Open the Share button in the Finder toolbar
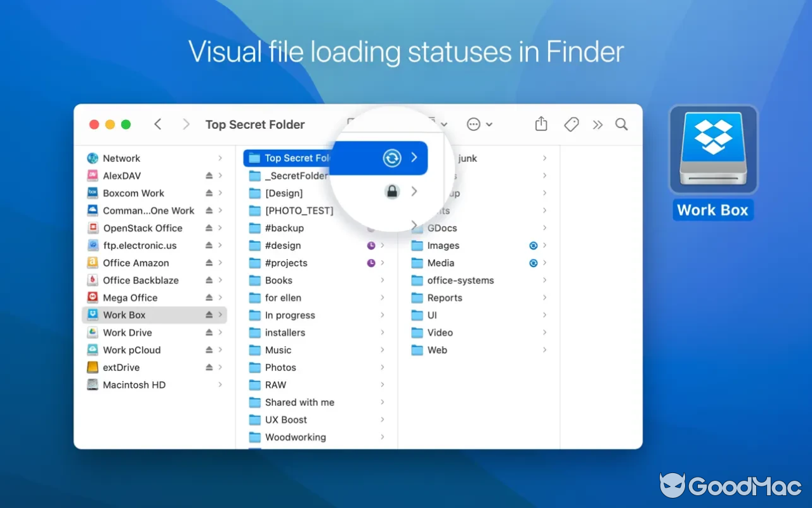Screen dimensions: 812x508 tap(541, 124)
